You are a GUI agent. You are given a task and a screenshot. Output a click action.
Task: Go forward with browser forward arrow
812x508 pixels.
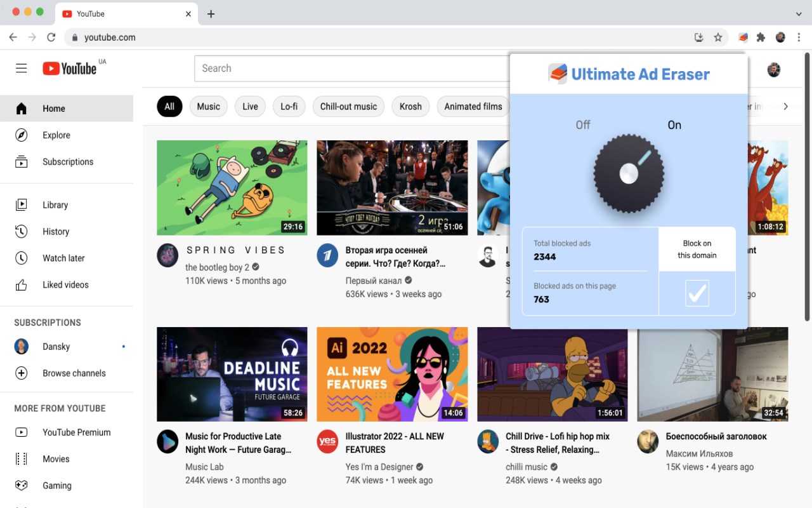pyautogui.click(x=32, y=37)
